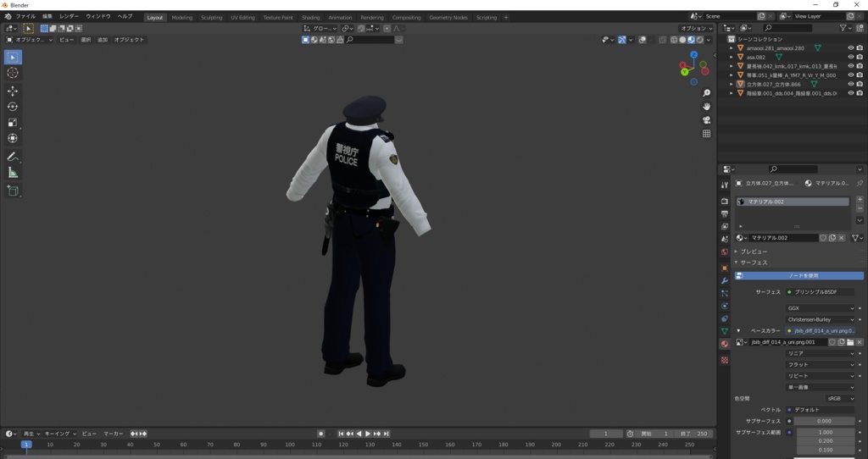The image size is (868, 459).
Task: Select the 3D Cursor tool
Action: click(x=13, y=73)
